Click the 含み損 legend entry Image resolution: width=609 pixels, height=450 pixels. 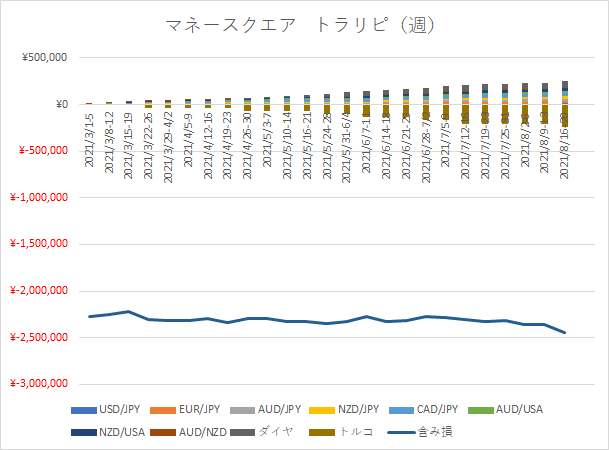pos(420,432)
